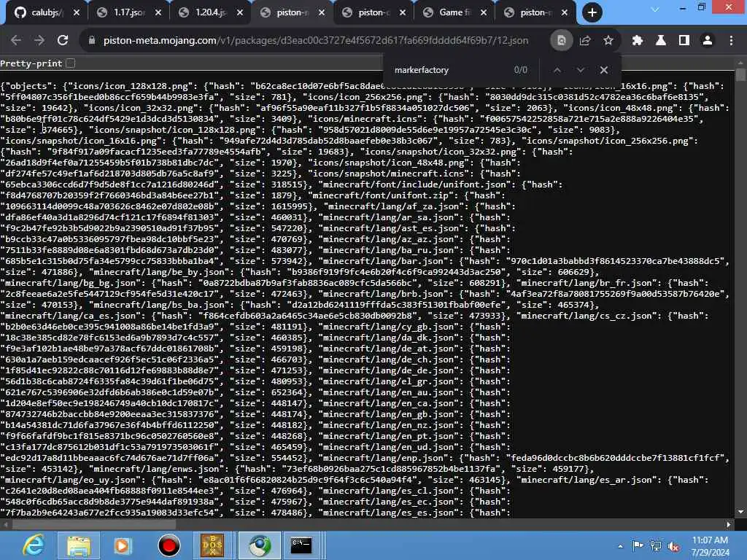The height and width of the screenshot is (560, 747).
Task: Click the red record button taskbar icon
Action: click(x=169, y=545)
